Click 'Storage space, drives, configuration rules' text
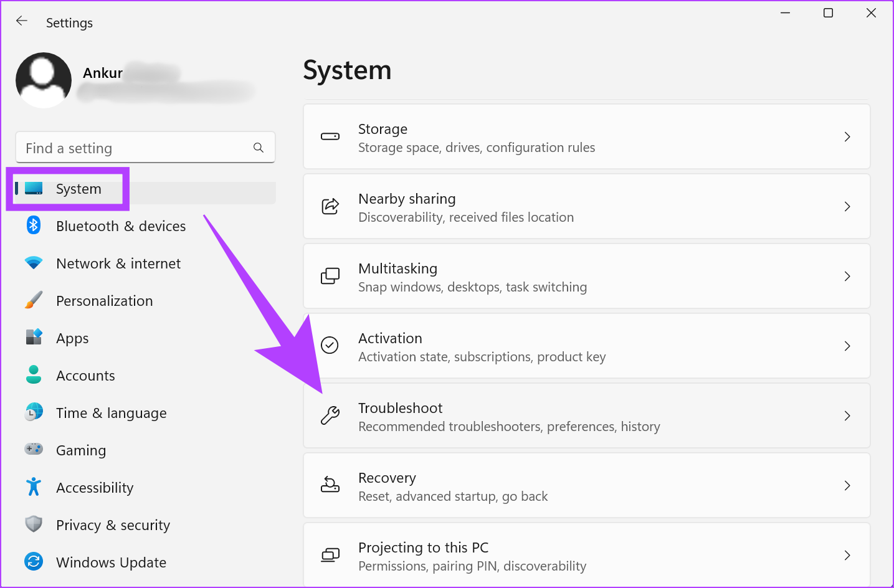Image resolution: width=894 pixels, height=588 pixels. (x=477, y=148)
